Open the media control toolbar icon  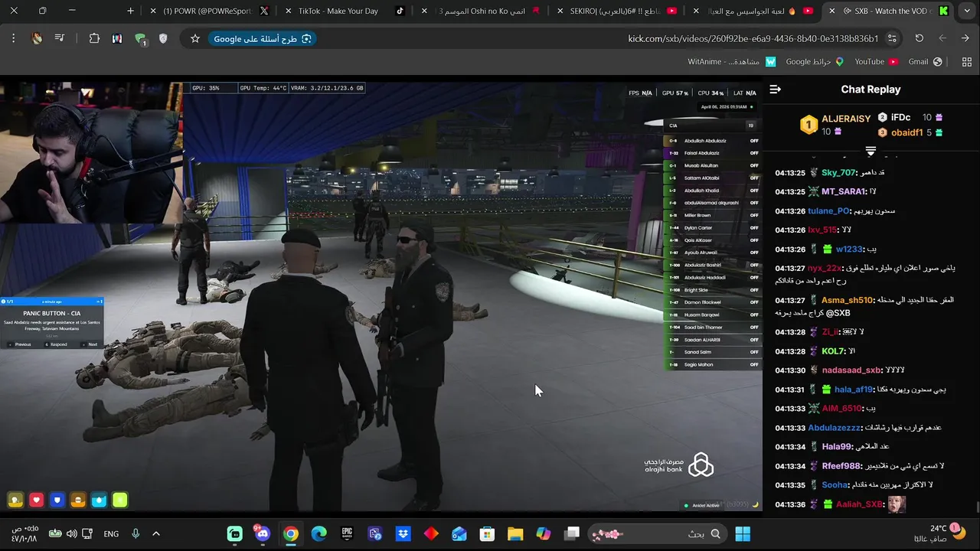[60, 38]
